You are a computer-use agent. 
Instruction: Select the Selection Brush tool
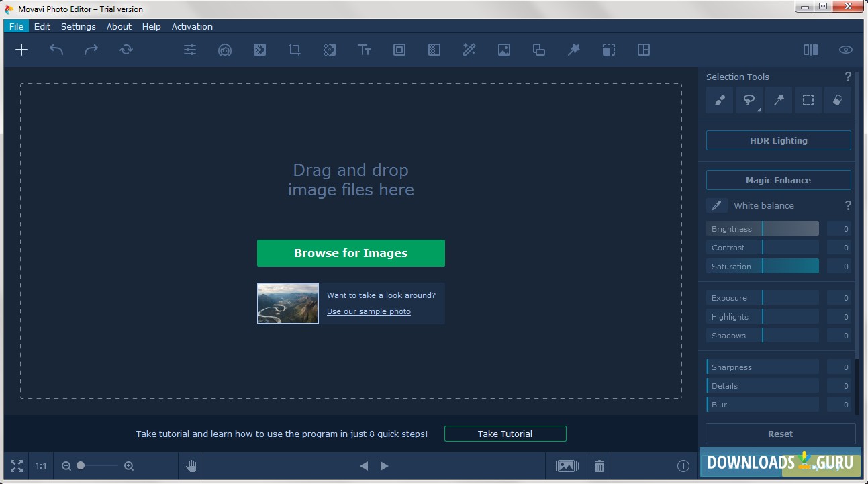(x=720, y=100)
